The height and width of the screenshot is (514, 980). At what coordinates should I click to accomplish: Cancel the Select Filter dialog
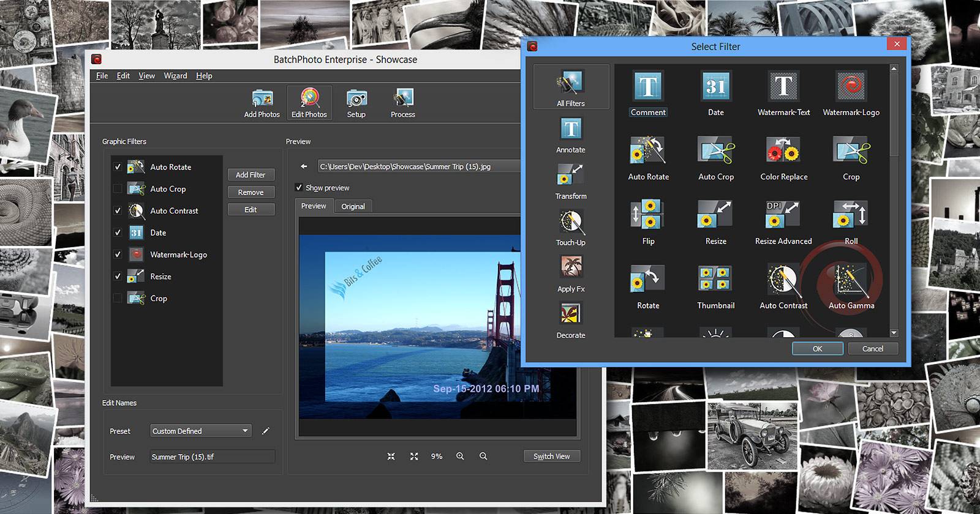pos(873,348)
